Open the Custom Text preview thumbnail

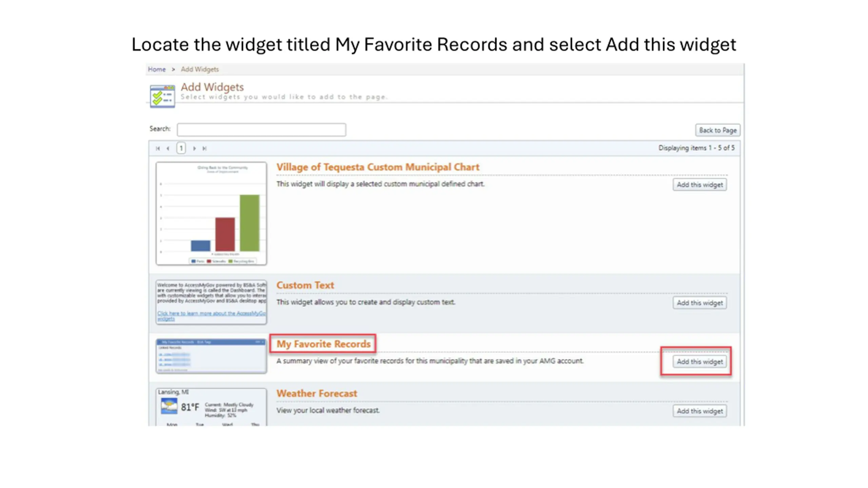click(x=211, y=302)
